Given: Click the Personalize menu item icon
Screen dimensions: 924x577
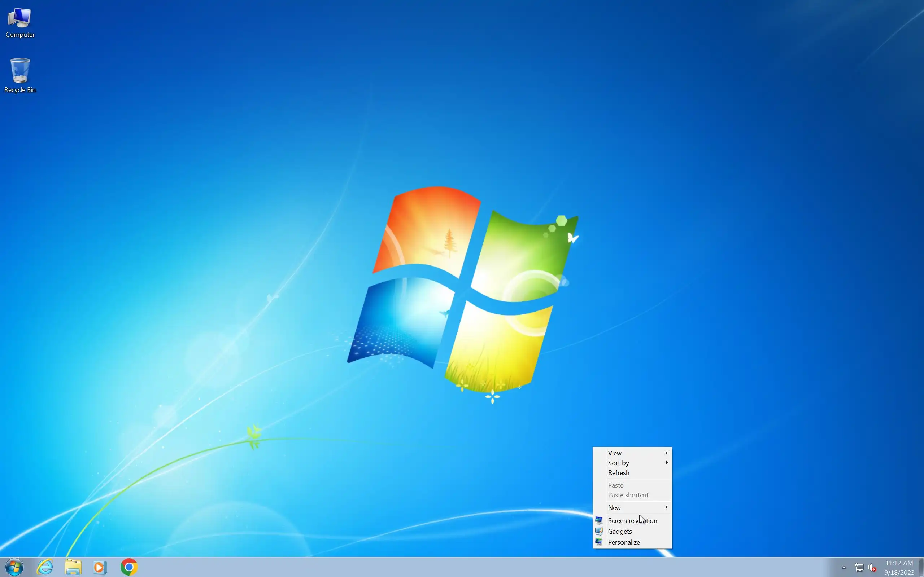Looking at the screenshot, I should (x=599, y=542).
